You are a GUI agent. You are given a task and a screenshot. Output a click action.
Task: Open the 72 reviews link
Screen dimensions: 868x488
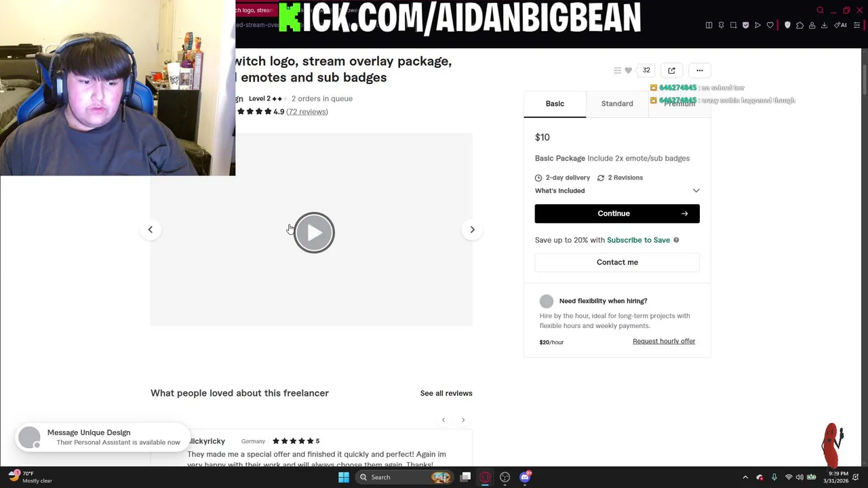point(307,112)
